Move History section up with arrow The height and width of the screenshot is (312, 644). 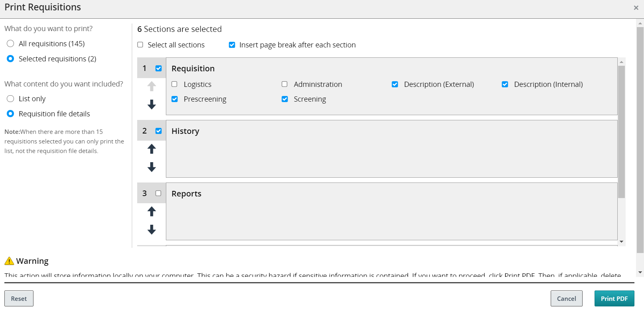tap(152, 149)
